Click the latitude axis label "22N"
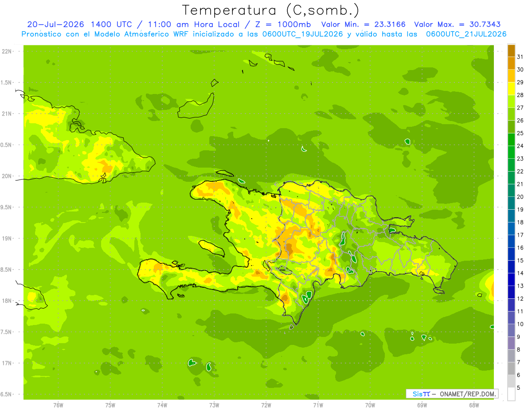 click(x=8, y=51)
